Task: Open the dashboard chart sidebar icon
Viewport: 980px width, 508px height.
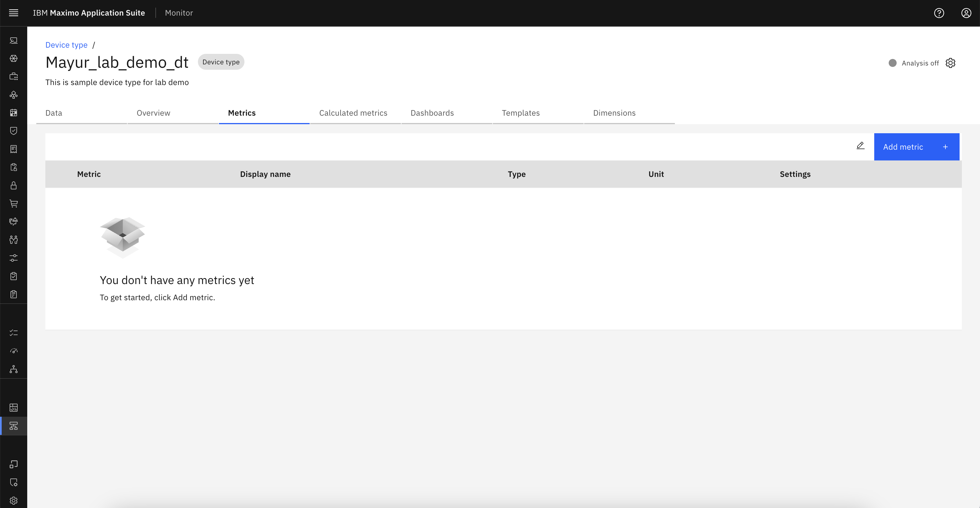Action: [14, 408]
